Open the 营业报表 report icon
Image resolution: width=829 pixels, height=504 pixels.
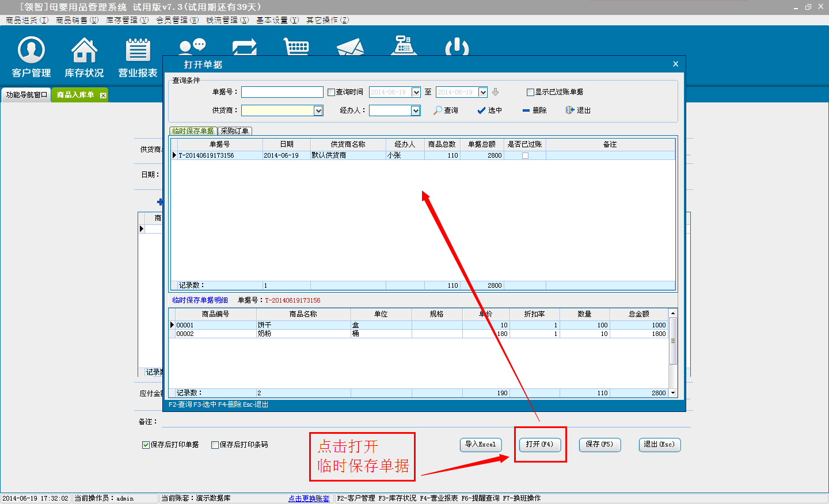(x=138, y=50)
